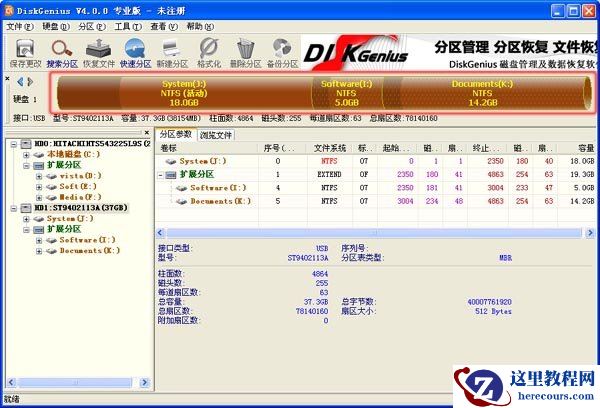Image resolution: width=600 pixels, height=408 pixels.
Task: Go to next disk with right arrow
Action: [x=30, y=81]
